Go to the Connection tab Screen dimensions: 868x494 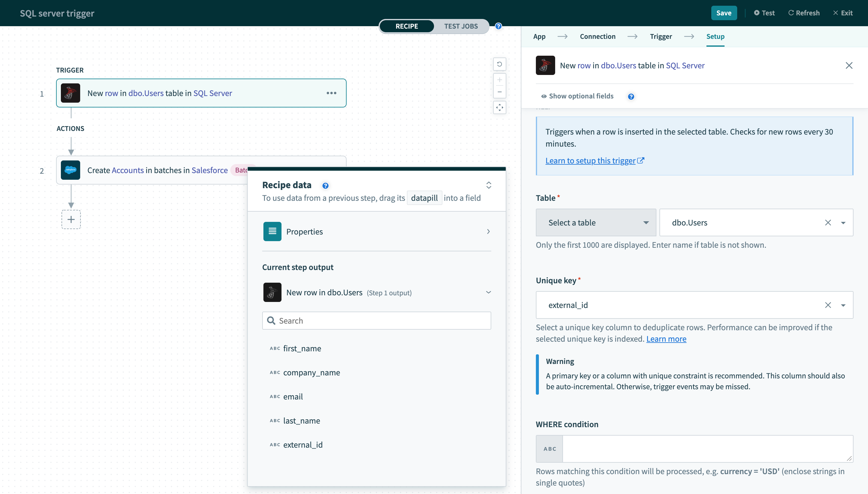click(597, 36)
